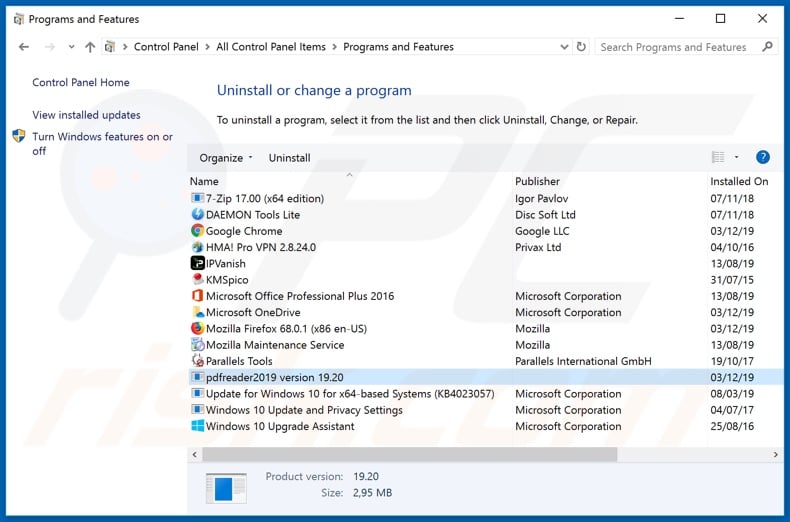Viewport: 790px width, 522px height.
Task: Click Programs and Features breadcrumb
Action: coord(398,47)
